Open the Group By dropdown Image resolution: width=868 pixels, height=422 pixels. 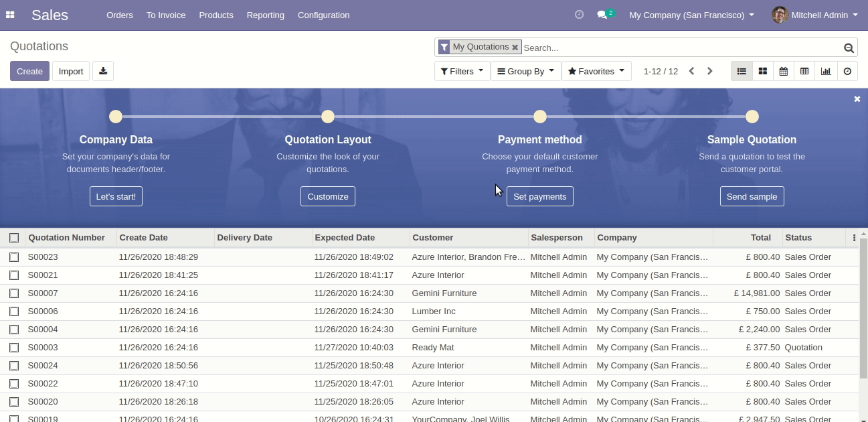point(525,71)
